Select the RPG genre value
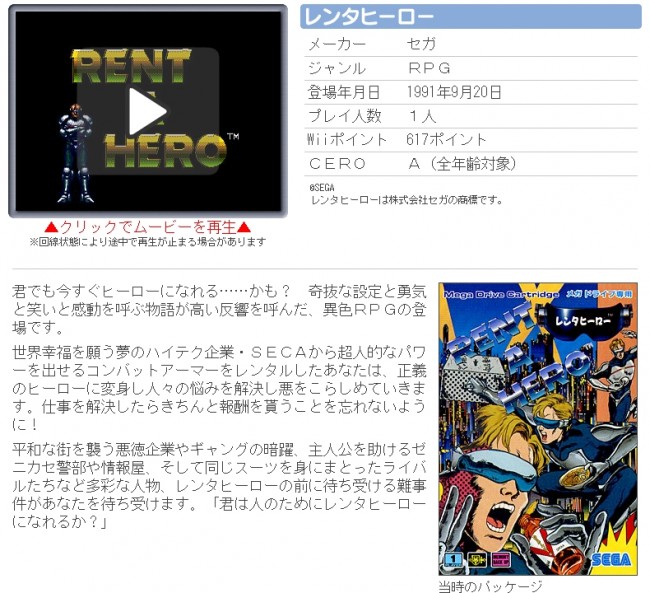 (429, 68)
